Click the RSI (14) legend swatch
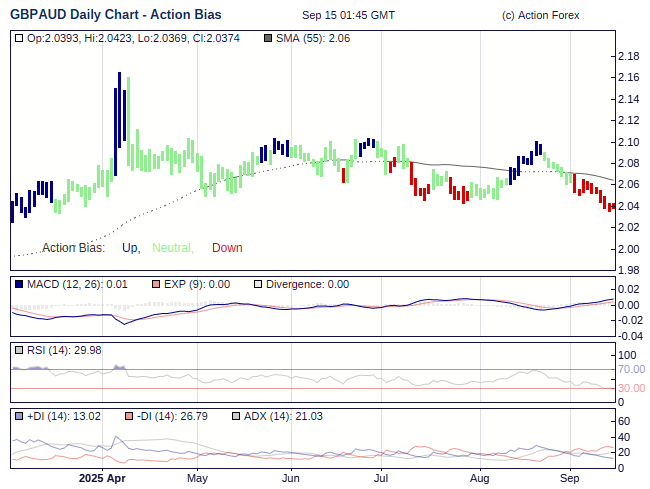This screenshot has height=489, width=650. click(19, 350)
